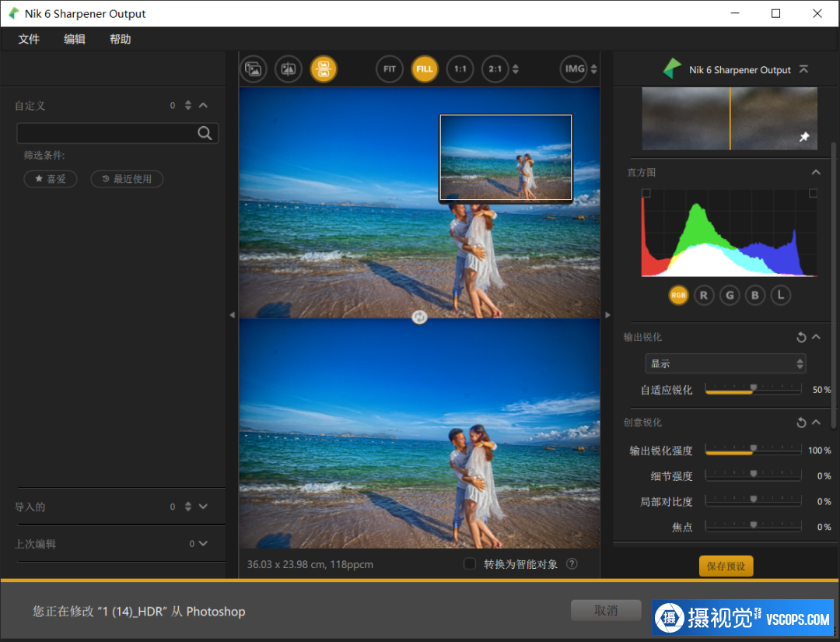Screen dimensions: 840x642
Task: Hide the left presets panel arrow
Action: tap(232, 315)
